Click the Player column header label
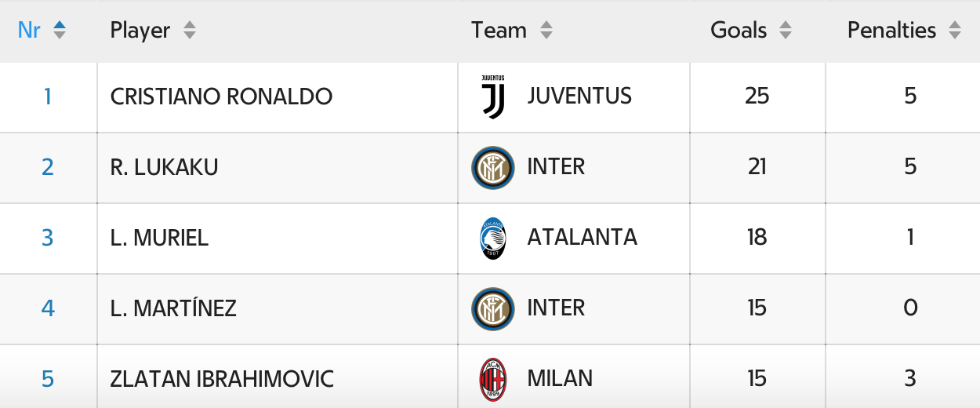The width and height of the screenshot is (980, 408). click(x=140, y=31)
